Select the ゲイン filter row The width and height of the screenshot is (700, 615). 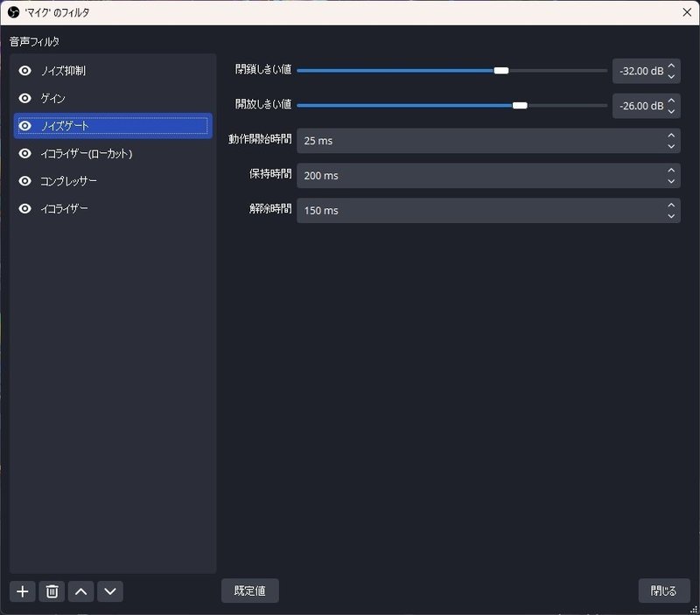pos(113,98)
